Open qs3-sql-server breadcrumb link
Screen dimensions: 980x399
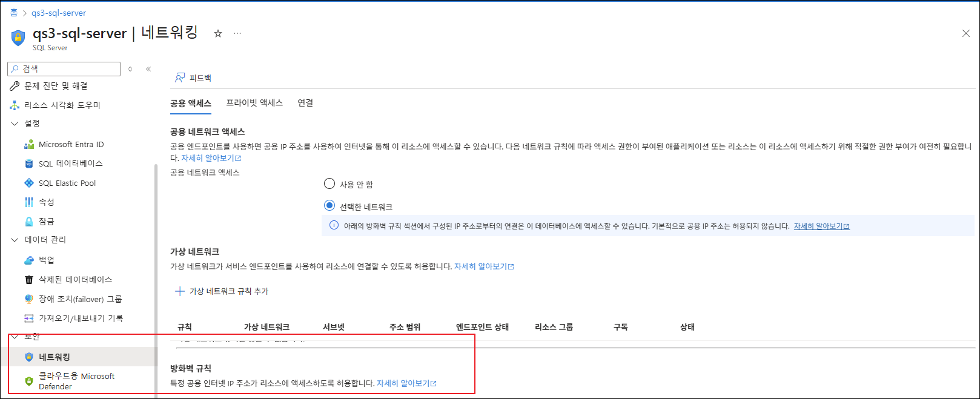[x=59, y=13]
